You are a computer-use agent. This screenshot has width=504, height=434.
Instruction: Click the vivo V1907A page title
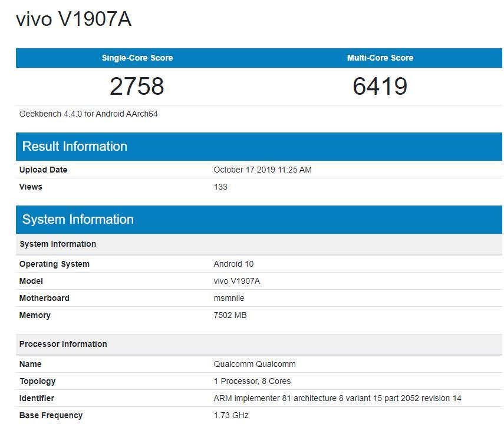(74, 19)
